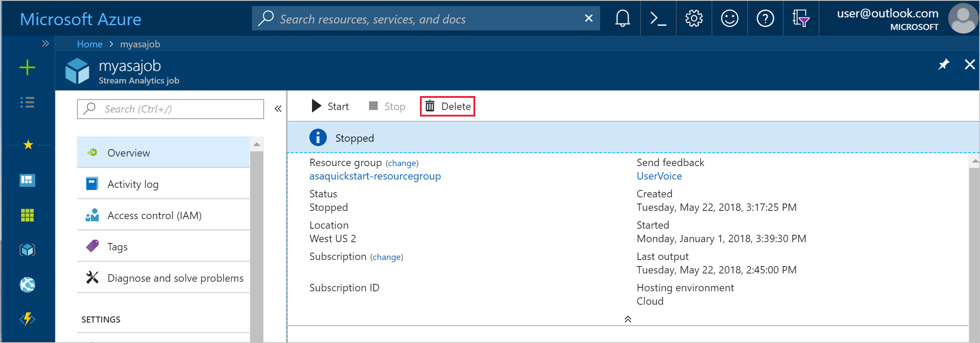The height and width of the screenshot is (343, 980).
Task: Open the notifications bell
Action: coord(622,19)
